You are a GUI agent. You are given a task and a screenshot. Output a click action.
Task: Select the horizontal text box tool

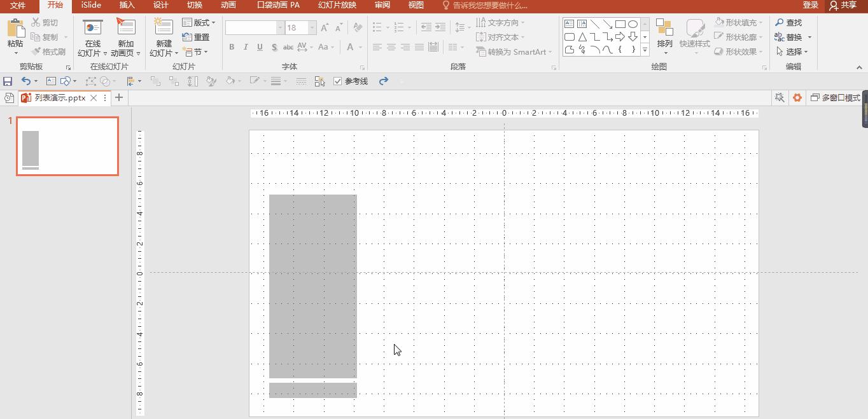[x=568, y=24]
